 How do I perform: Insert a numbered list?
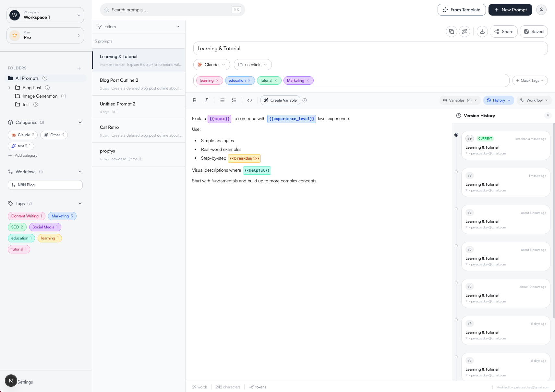[234, 100]
